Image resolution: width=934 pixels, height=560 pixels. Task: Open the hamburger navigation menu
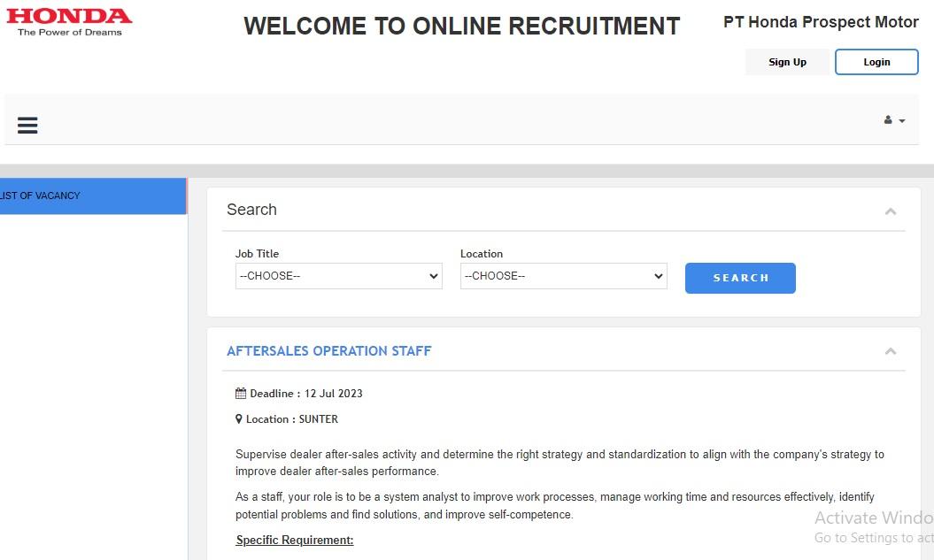[27, 126]
